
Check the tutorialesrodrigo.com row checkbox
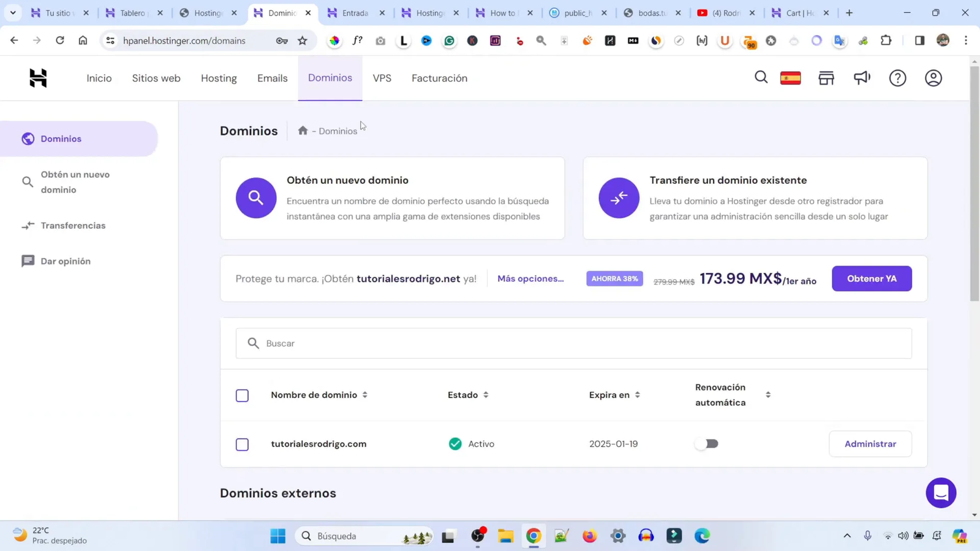point(242,444)
